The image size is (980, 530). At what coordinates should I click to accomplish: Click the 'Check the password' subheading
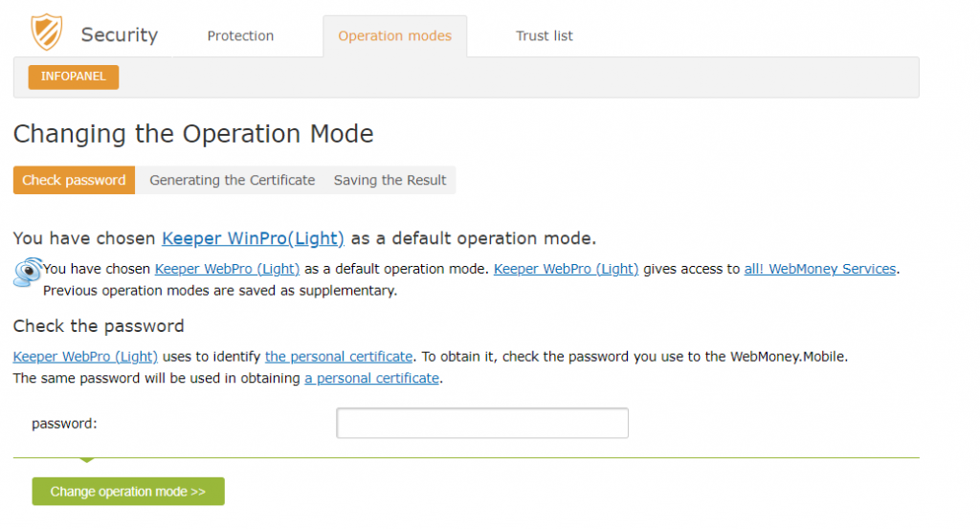[x=99, y=325]
